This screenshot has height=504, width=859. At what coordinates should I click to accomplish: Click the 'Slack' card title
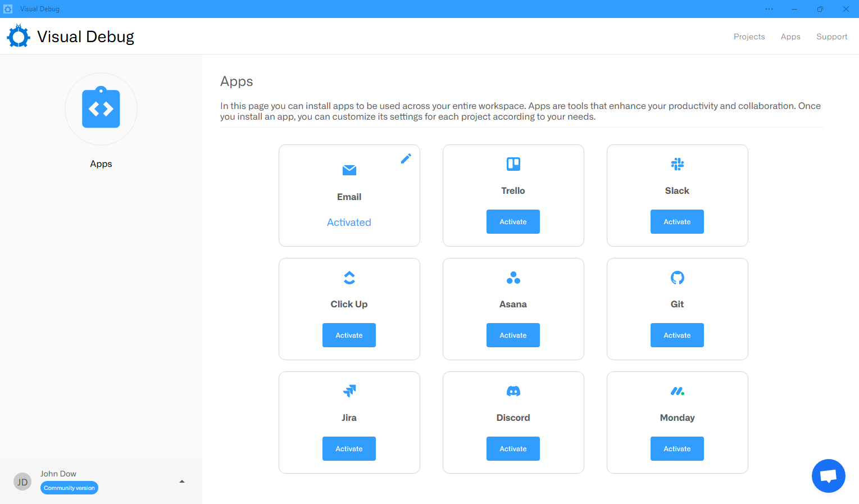(x=677, y=190)
